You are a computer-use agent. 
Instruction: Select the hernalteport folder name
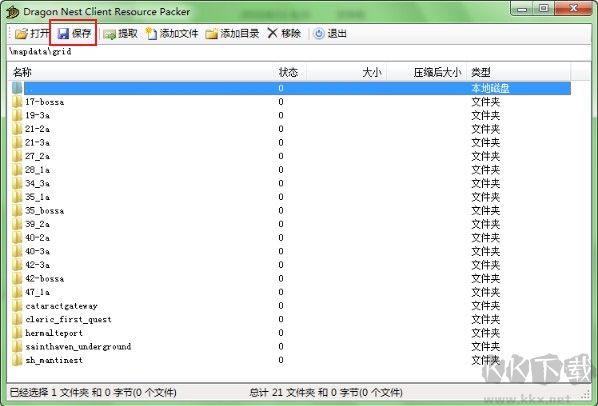pyautogui.click(x=54, y=333)
